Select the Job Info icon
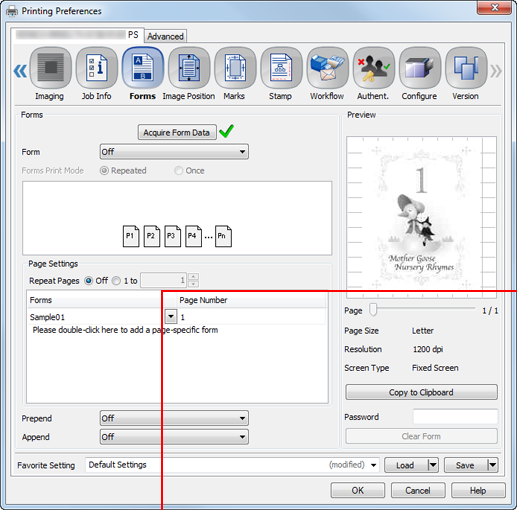The image size is (517, 510). [x=97, y=68]
